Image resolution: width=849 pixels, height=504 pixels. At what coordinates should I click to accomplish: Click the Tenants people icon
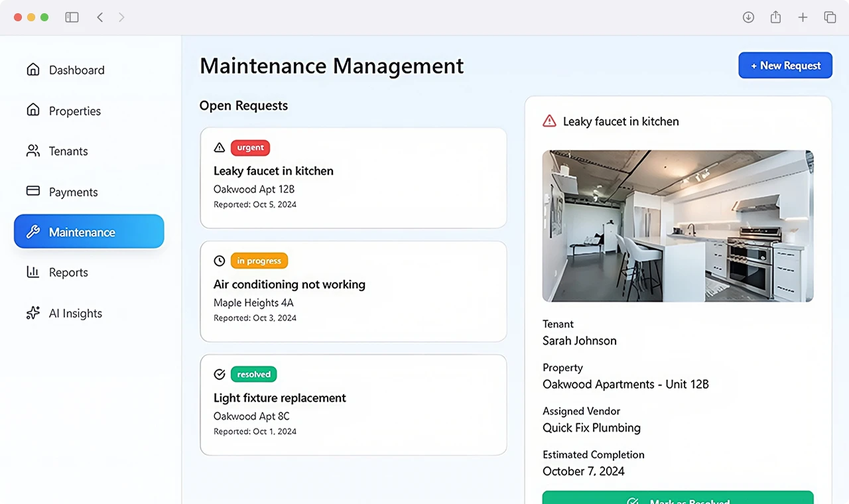tap(33, 151)
